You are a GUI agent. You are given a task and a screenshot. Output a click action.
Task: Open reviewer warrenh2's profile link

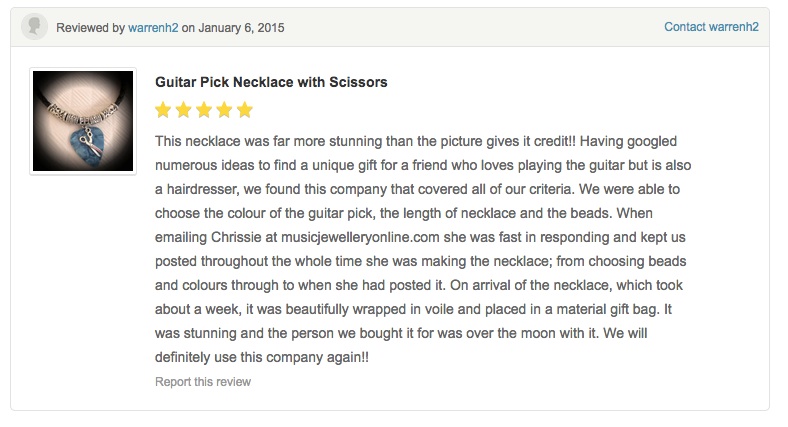pos(153,28)
